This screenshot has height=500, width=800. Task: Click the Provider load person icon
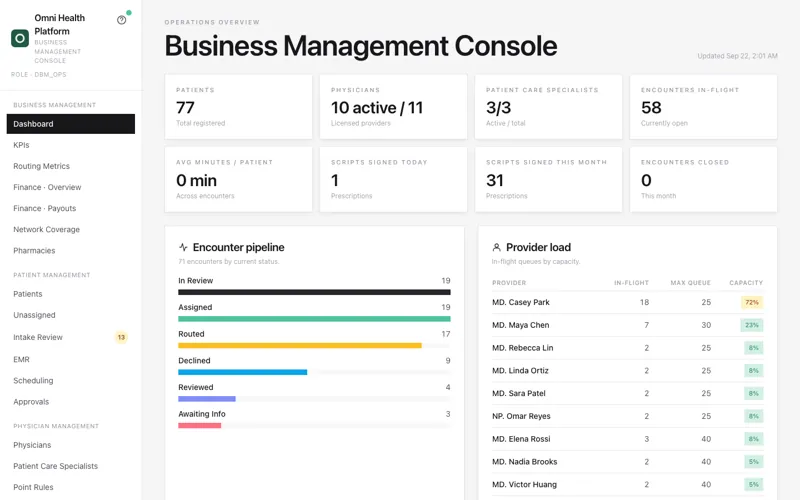click(x=496, y=247)
